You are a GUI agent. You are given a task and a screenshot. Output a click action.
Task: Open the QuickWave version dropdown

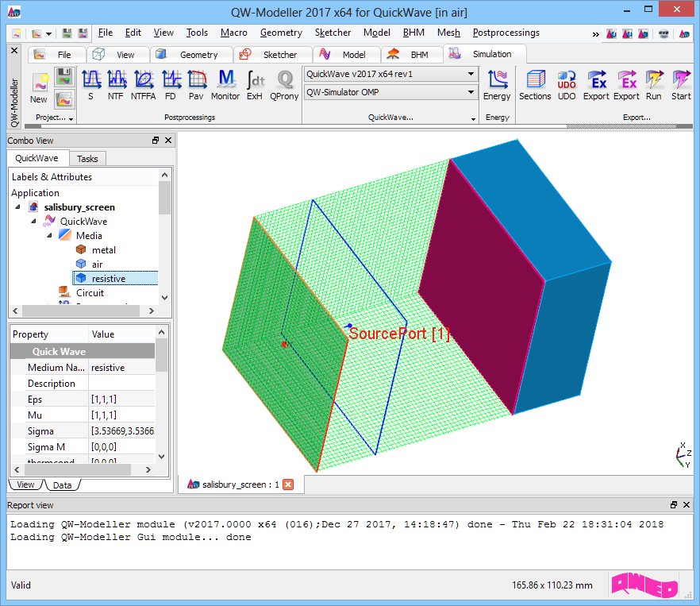click(x=390, y=74)
